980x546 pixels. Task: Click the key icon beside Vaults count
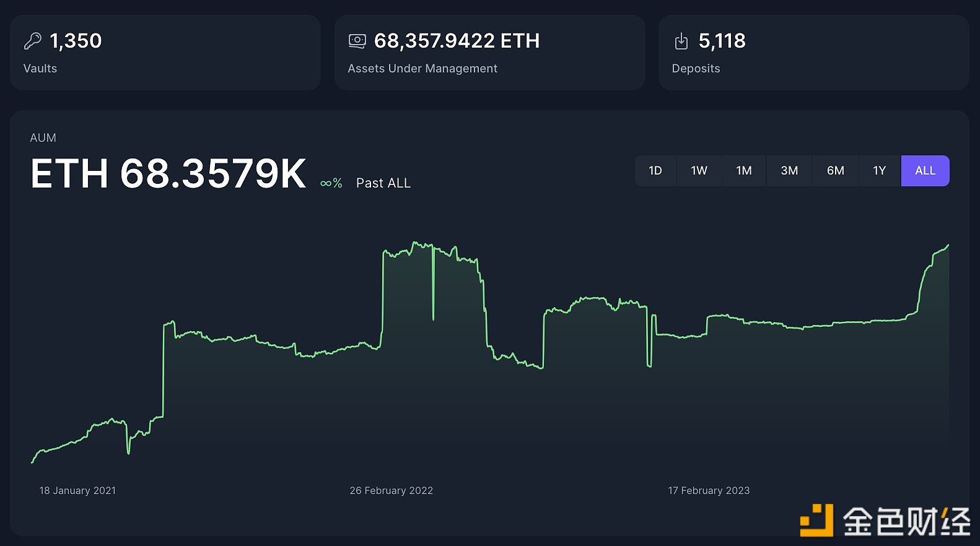coord(32,41)
